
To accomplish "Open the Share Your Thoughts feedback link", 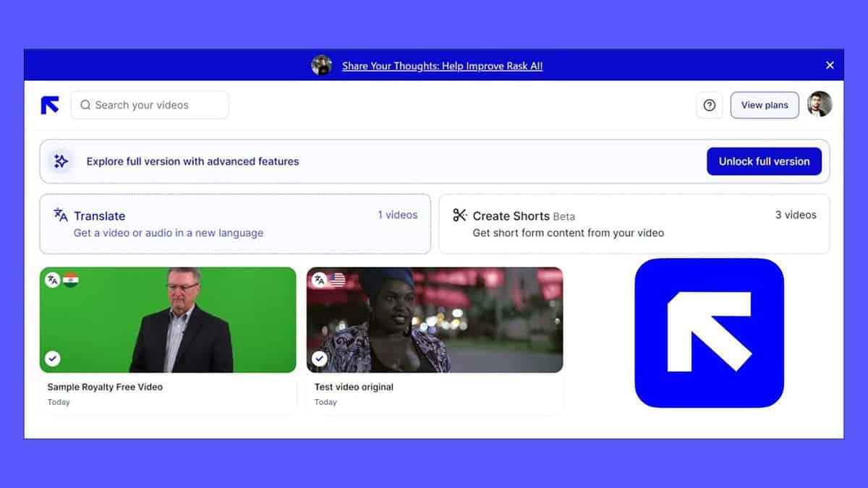I will click(442, 66).
